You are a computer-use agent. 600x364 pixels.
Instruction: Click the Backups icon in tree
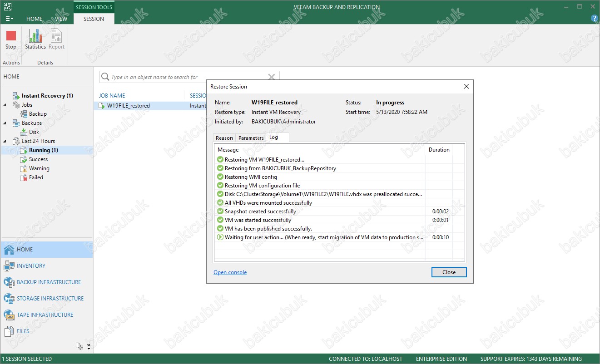pos(16,123)
